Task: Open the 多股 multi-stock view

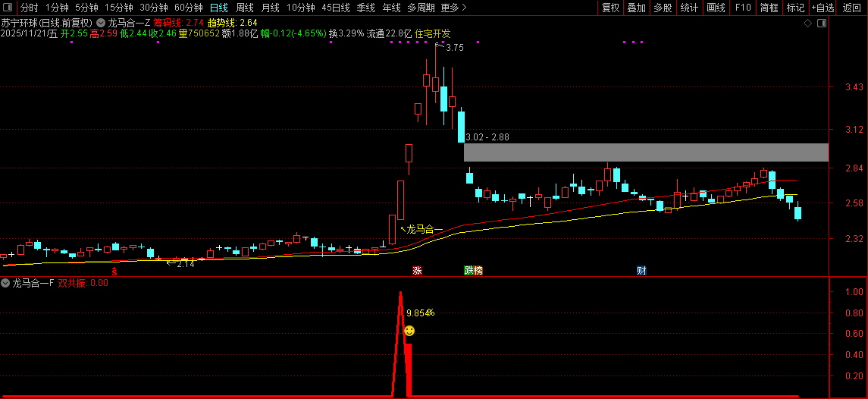Action: [663, 8]
